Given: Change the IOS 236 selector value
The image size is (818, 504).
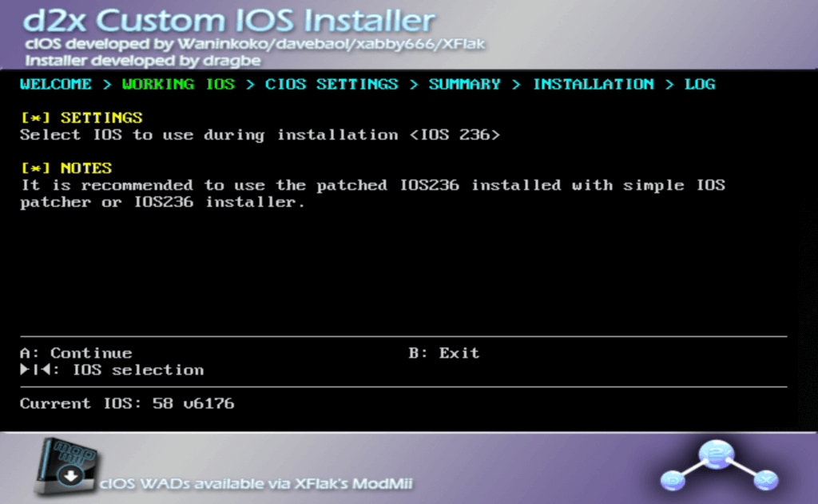Looking at the screenshot, I should click(x=455, y=135).
